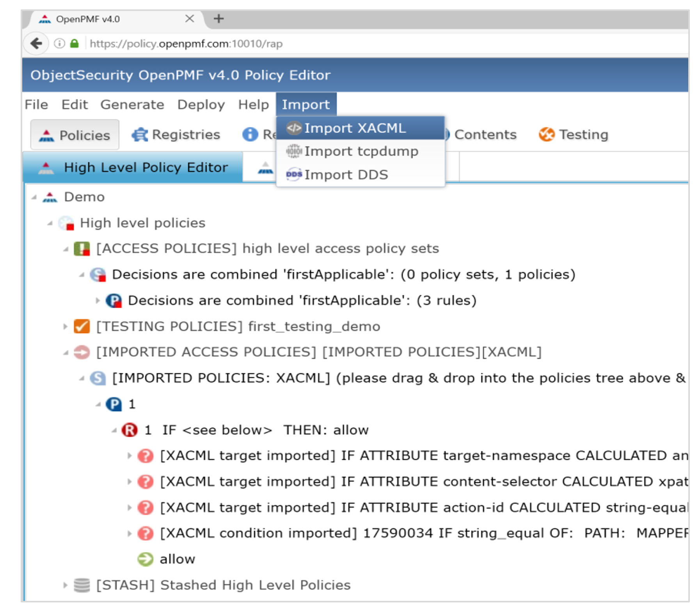Click the policy set S icon beside '0 policy sets, 1 policies'

98,275
